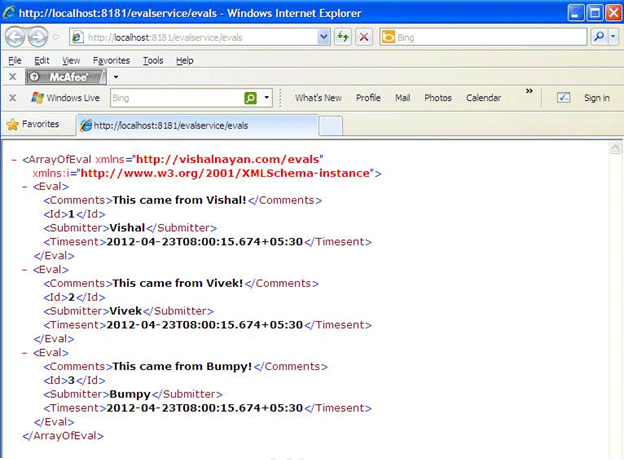
Task: Click the Windows Live logo button
Action: click(65, 98)
